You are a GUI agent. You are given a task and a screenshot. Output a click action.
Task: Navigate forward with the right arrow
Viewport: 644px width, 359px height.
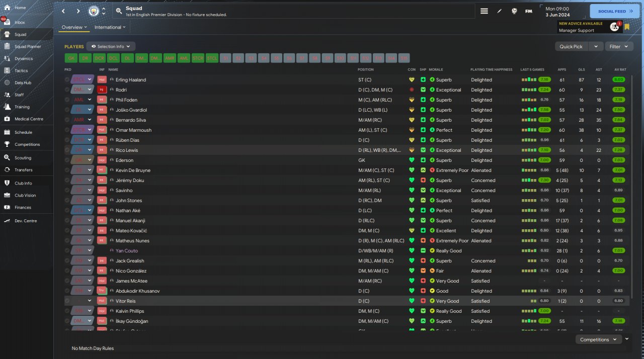[x=78, y=11]
